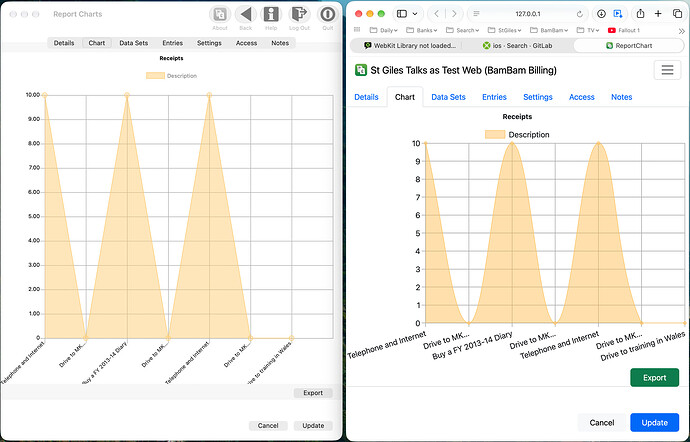The height and width of the screenshot is (442, 690).
Task: Click the BamBam Billing app logo icon
Action: tap(361, 70)
